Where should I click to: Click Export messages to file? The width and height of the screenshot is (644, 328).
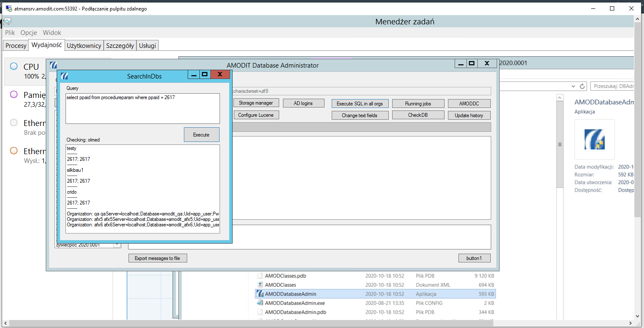click(157, 258)
